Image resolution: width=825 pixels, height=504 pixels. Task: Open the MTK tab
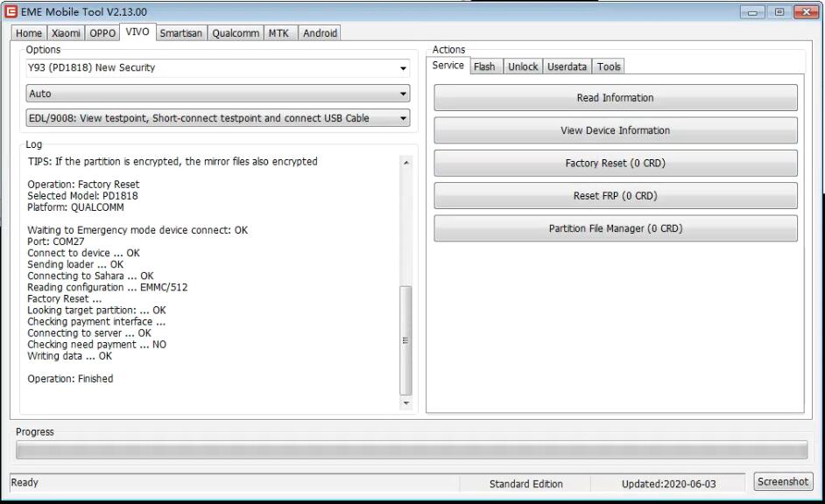pyautogui.click(x=279, y=33)
